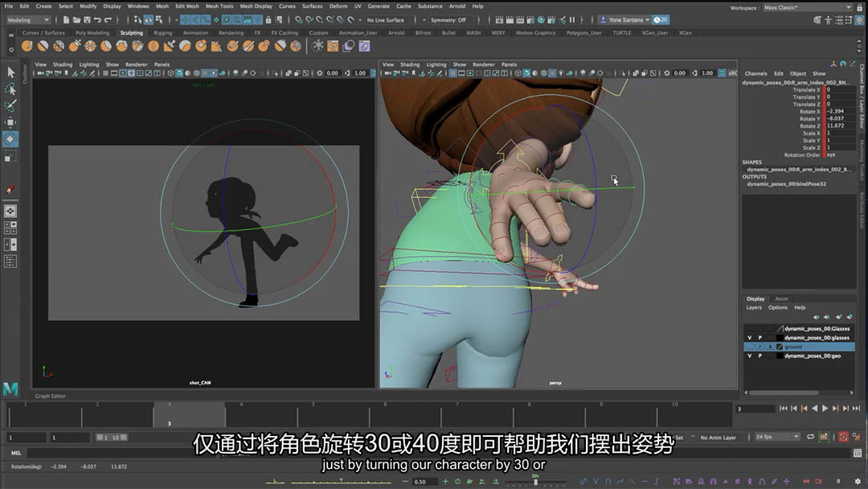Open the Mesh Tools menu
868x489 pixels.
tap(219, 6)
